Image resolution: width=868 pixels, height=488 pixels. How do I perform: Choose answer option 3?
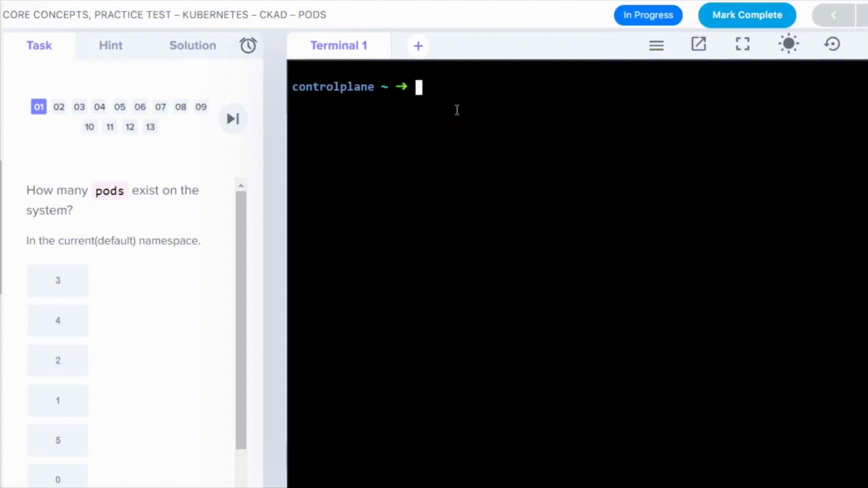(x=58, y=280)
